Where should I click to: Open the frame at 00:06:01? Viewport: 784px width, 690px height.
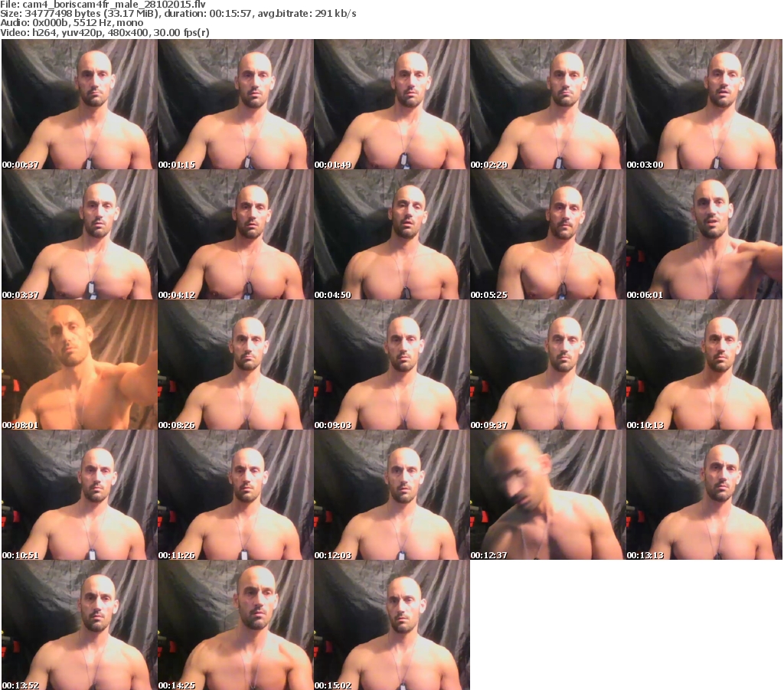(704, 234)
